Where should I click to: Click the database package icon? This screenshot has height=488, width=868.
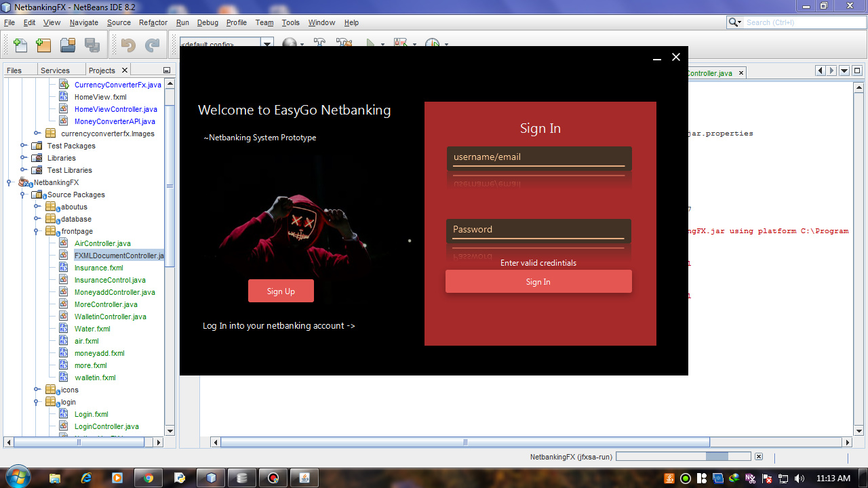(x=52, y=219)
